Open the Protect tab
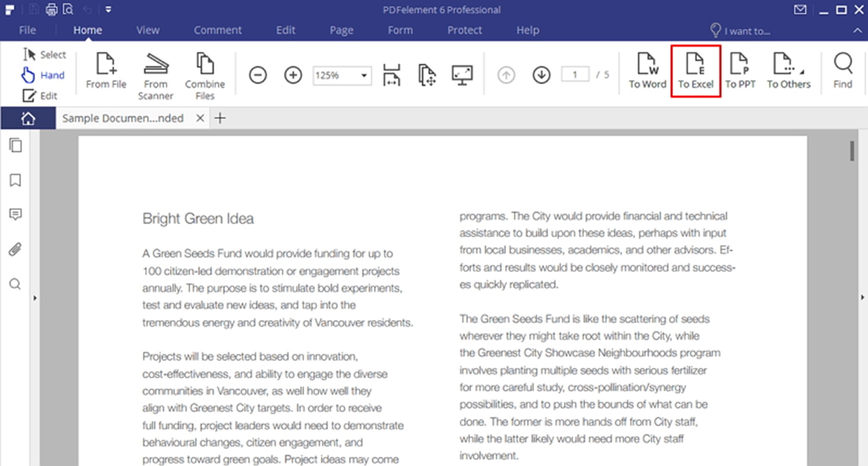868x466 pixels. tap(464, 30)
